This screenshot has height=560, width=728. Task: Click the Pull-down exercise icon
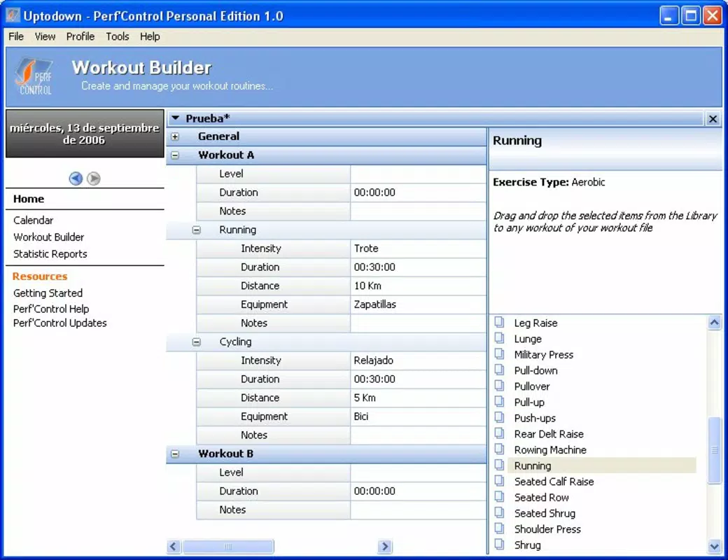(500, 370)
